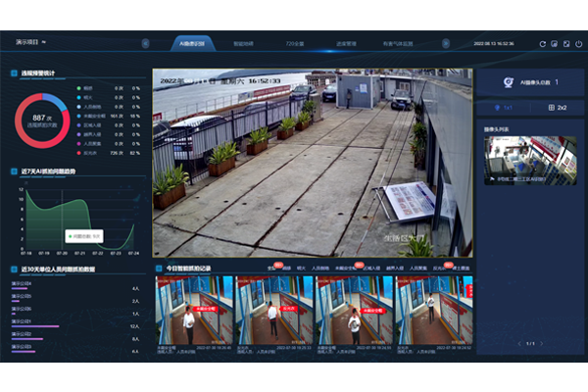Go to next page in camera list

click(x=542, y=343)
